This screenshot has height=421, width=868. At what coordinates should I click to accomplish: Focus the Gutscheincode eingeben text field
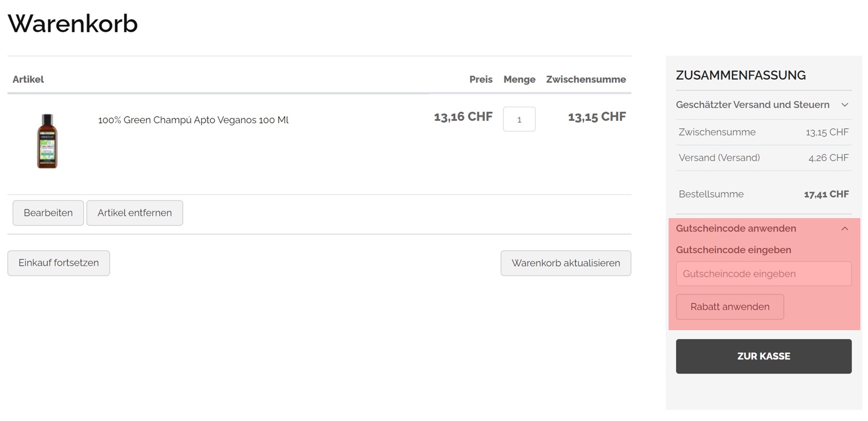(763, 274)
